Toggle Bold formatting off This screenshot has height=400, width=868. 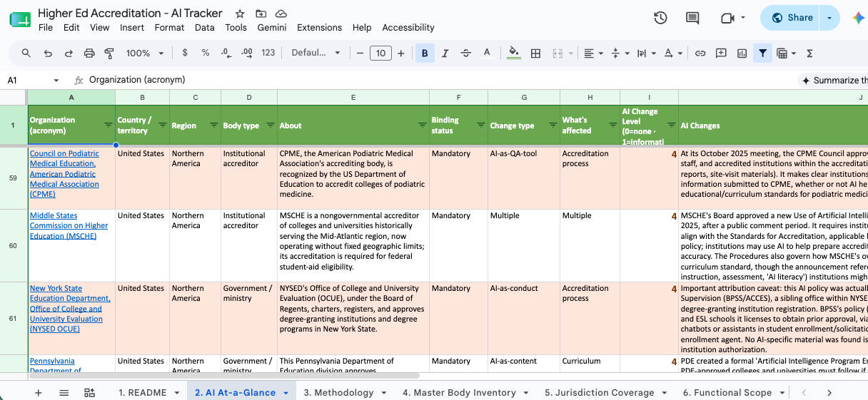[x=425, y=53]
